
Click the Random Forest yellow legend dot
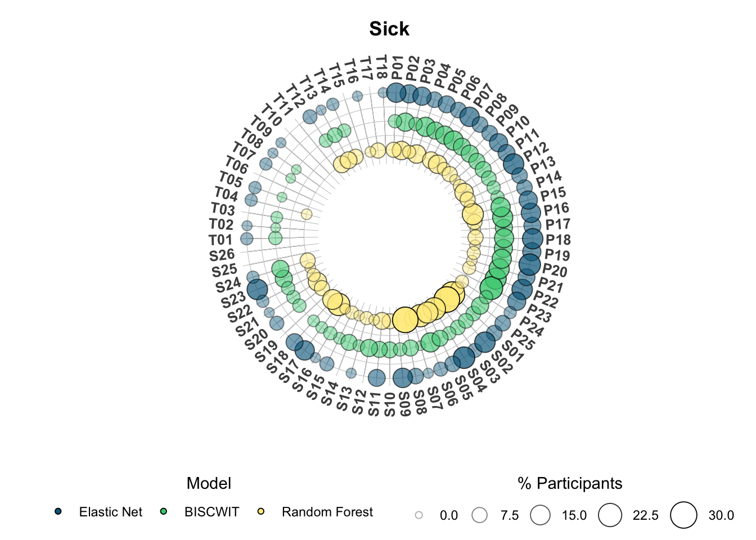point(261,511)
